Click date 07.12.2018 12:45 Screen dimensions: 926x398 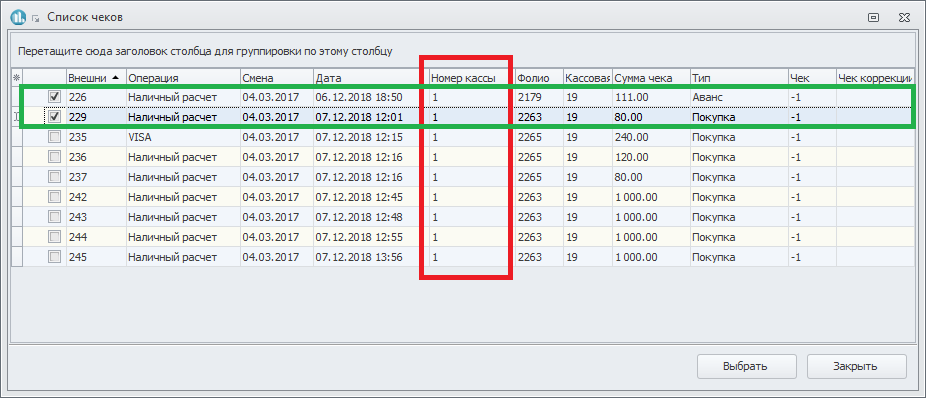pos(358,197)
